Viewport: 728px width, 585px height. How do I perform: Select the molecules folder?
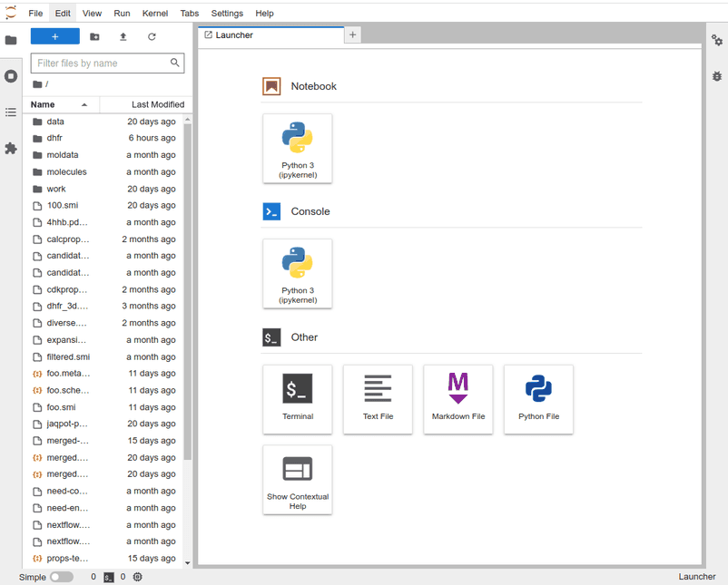tap(104, 171)
